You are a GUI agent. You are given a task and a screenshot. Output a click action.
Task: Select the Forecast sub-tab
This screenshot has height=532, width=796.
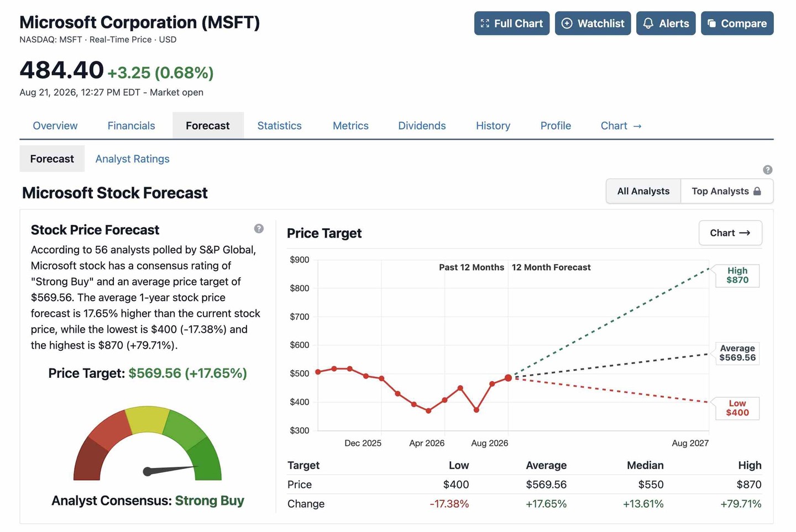[52, 159]
